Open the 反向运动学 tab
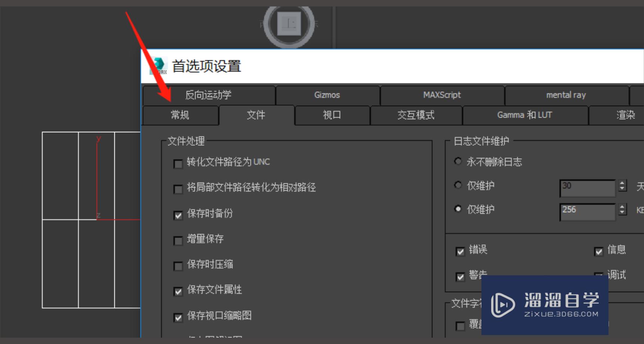Viewport: 644px width, 344px height. coord(209,95)
